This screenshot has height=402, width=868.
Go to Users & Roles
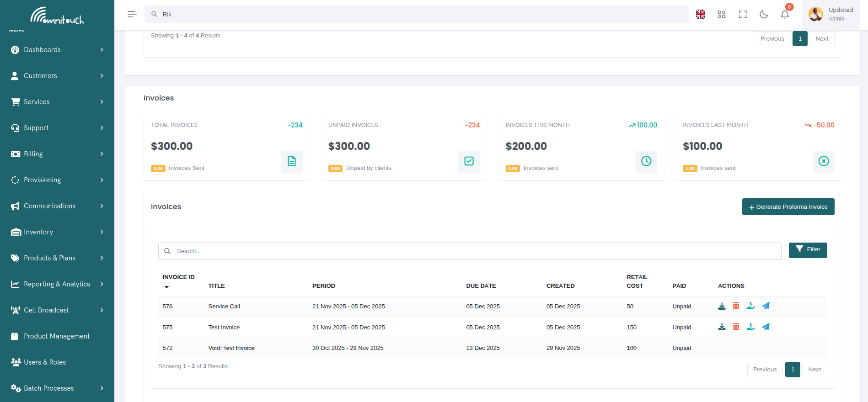45,362
